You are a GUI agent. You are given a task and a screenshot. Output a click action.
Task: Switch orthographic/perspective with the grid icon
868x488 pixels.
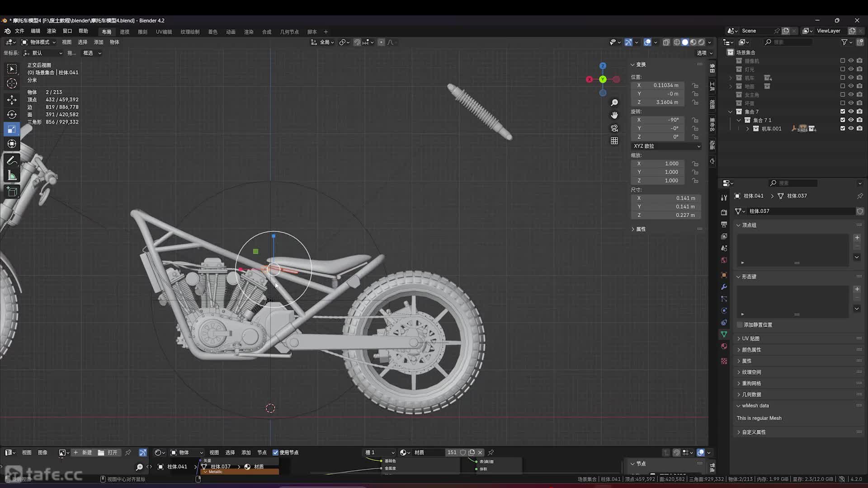point(614,141)
